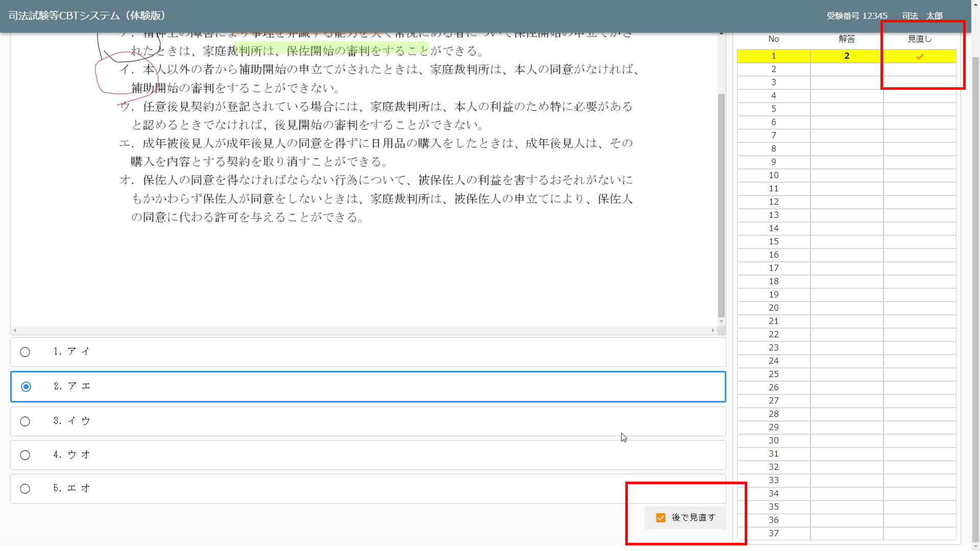The width and height of the screenshot is (980, 551).
Task: Jump to question 2 in the list
Action: pyautogui.click(x=773, y=69)
